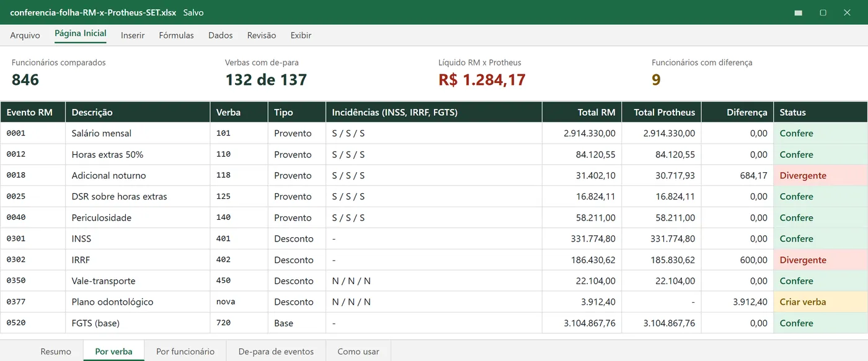This screenshot has height=361, width=868.
Task: Click the Status column header
Action: coord(820,112)
